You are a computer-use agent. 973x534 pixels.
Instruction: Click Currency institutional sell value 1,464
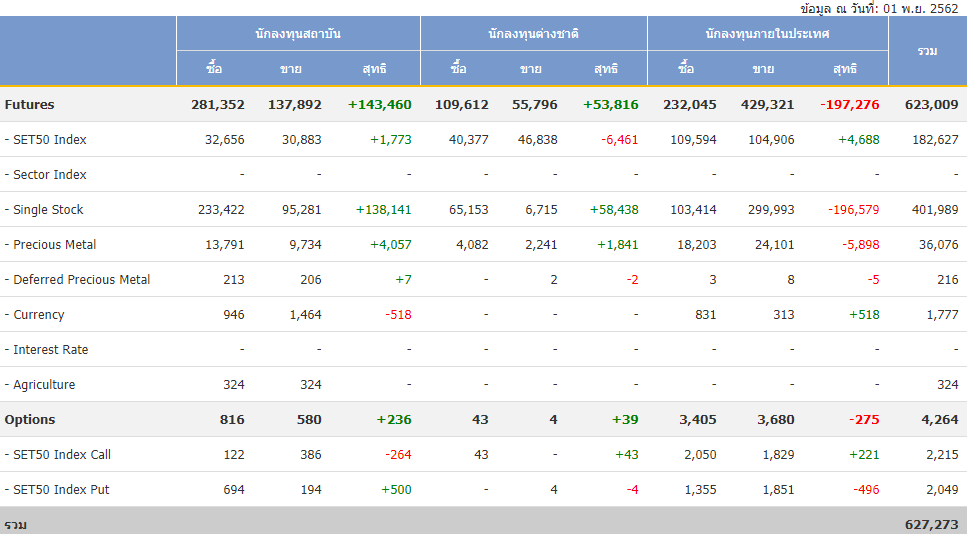[306, 314]
